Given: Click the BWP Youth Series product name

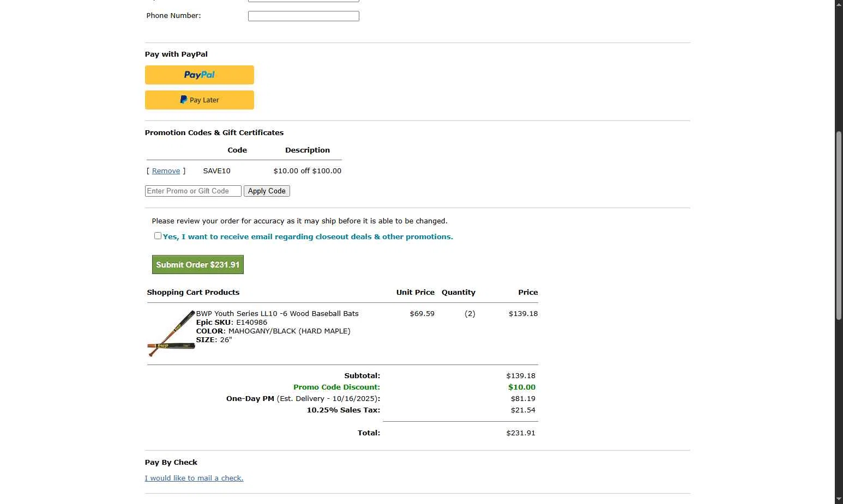Looking at the screenshot, I should coord(277,314).
